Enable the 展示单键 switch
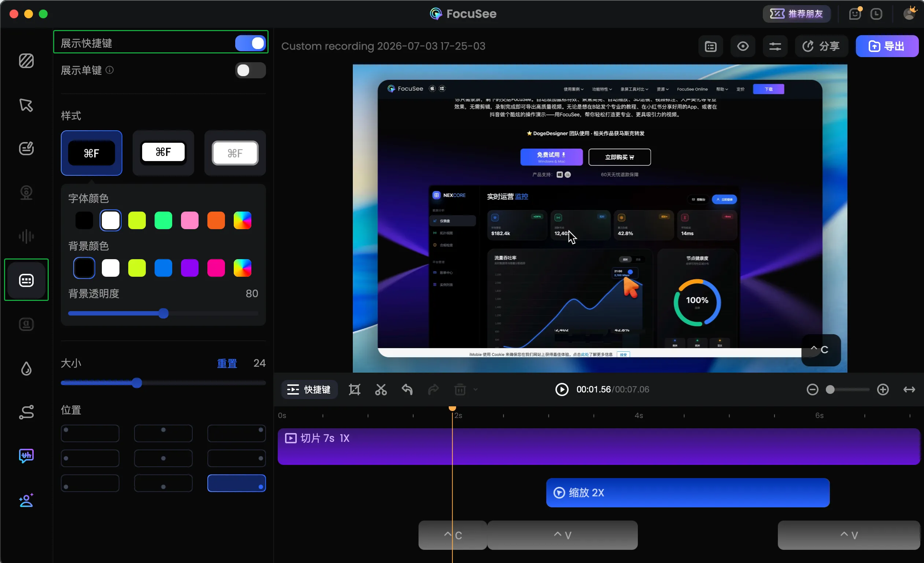924x563 pixels. pos(251,70)
